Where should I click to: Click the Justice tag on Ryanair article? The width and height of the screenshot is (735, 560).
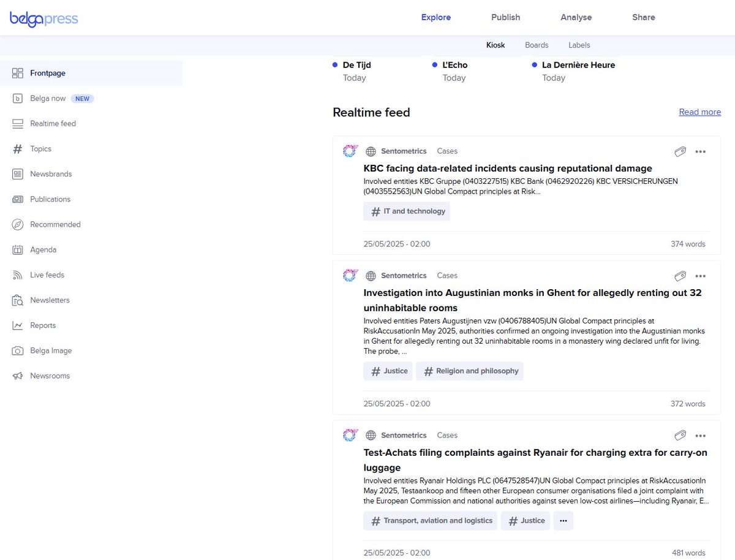525,521
